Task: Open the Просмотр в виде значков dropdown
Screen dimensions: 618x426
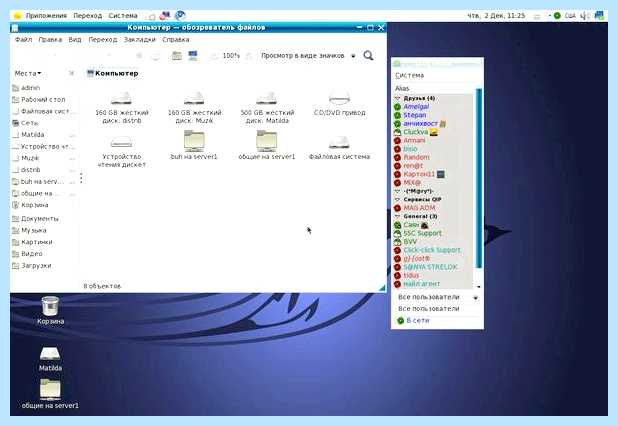Action: pyautogui.click(x=308, y=56)
